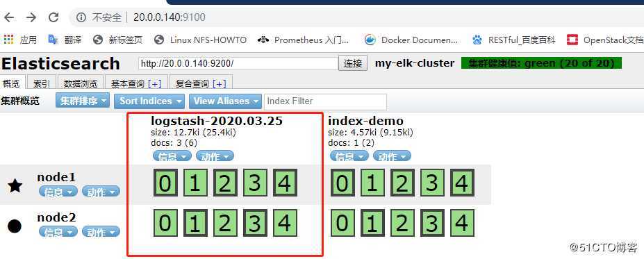Image resolution: width=644 pixels, height=259 pixels.
Task: Select index-demo shard 1 on node1
Action: click(372, 183)
